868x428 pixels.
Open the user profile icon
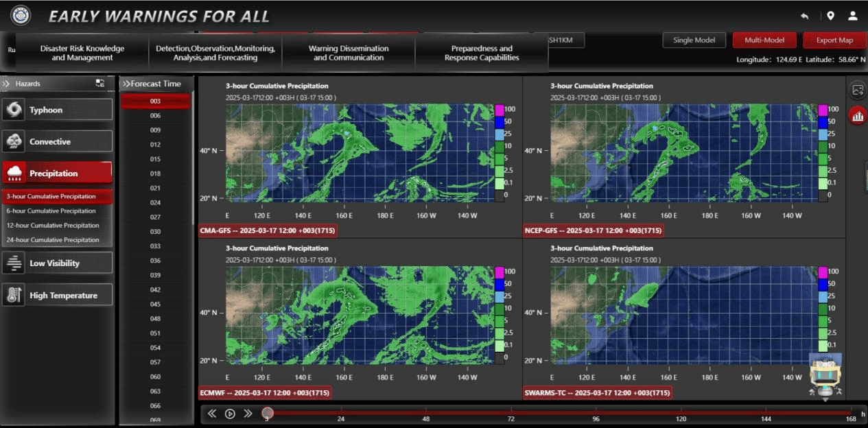click(853, 16)
